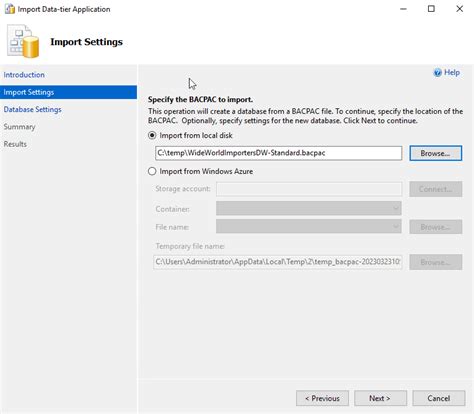Click the Temporary file name field
Image resolution: width=474 pixels, height=414 pixels.
[x=278, y=262]
